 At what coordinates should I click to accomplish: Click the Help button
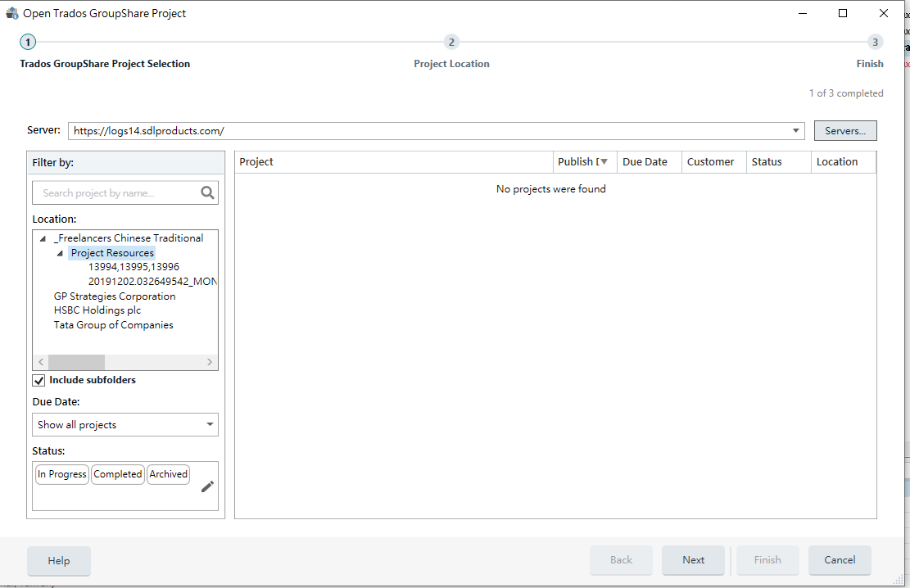(59, 561)
